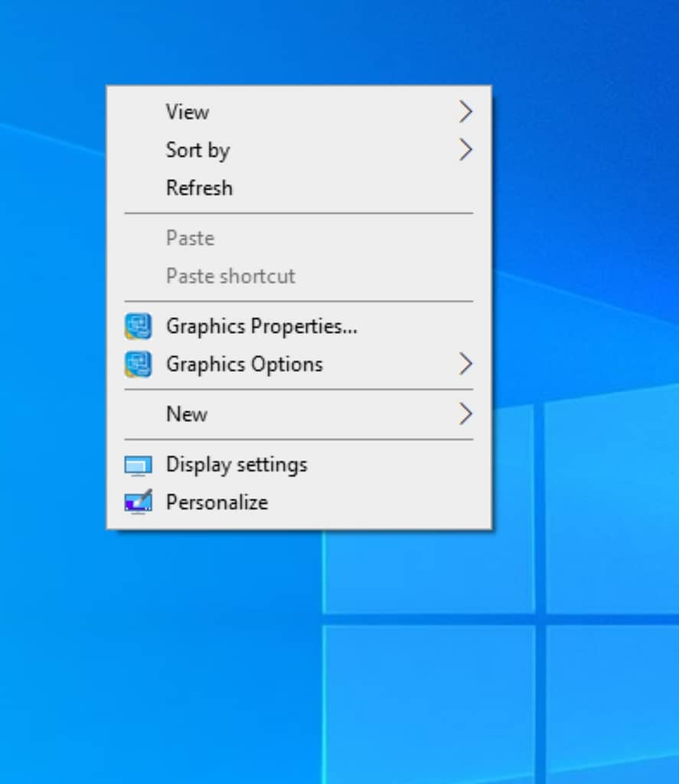
Task: Click the Personalize paintbrush icon
Action: click(x=138, y=501)
